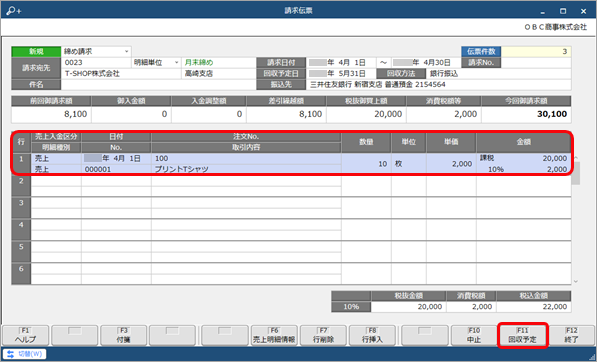Click F10 中止 cancel button

(474, 335)
